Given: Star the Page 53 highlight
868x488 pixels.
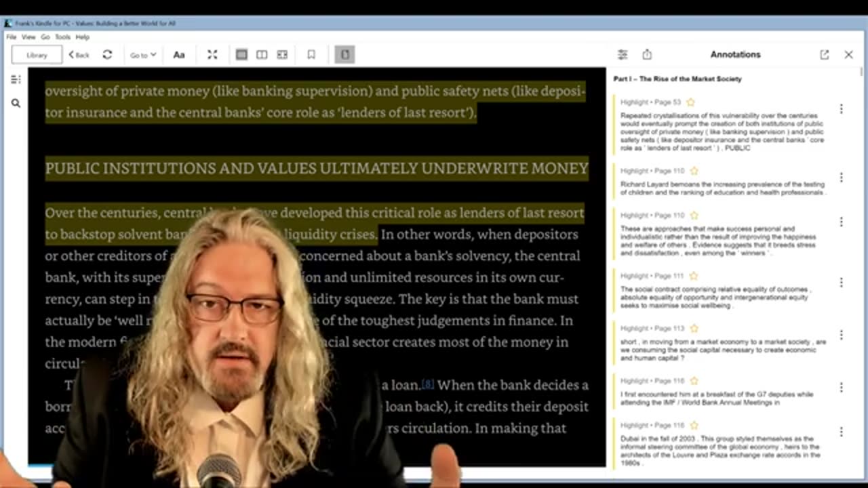Looking at the screenshot, I should click(x=691, y=102).
